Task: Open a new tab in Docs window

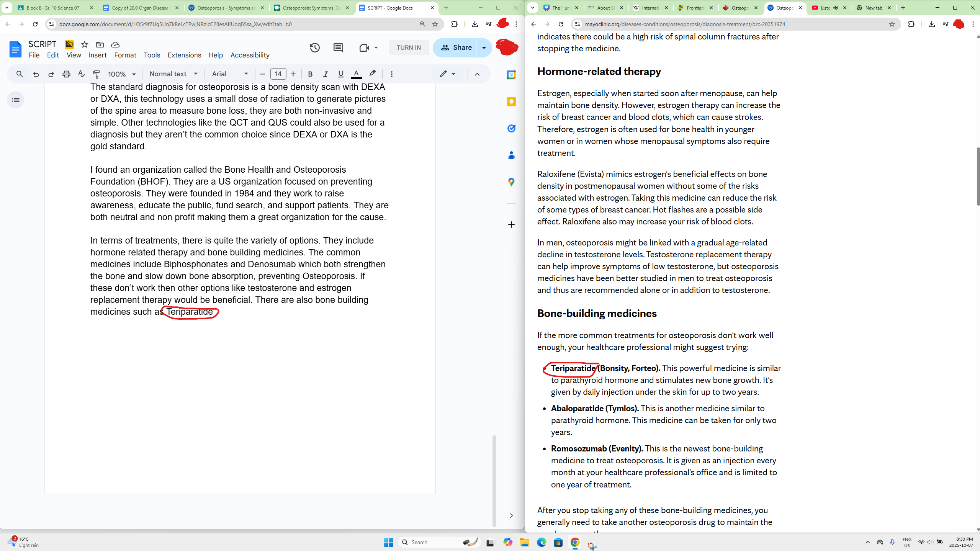Action: tap(446, 8)
